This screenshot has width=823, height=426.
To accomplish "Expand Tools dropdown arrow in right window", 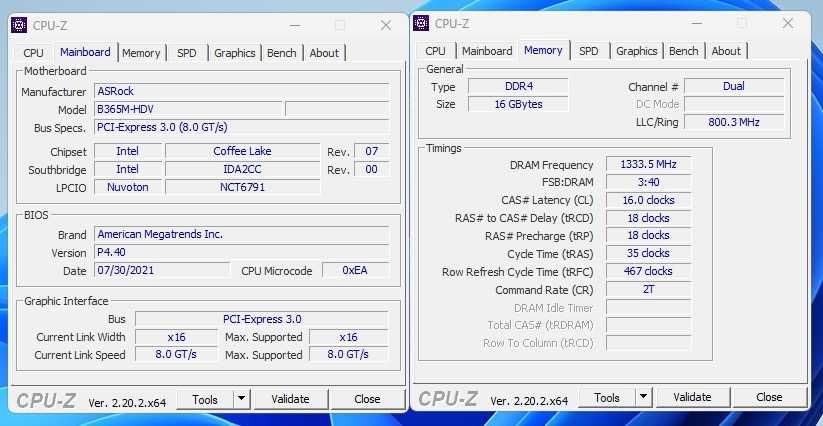I will pos(643,398).
